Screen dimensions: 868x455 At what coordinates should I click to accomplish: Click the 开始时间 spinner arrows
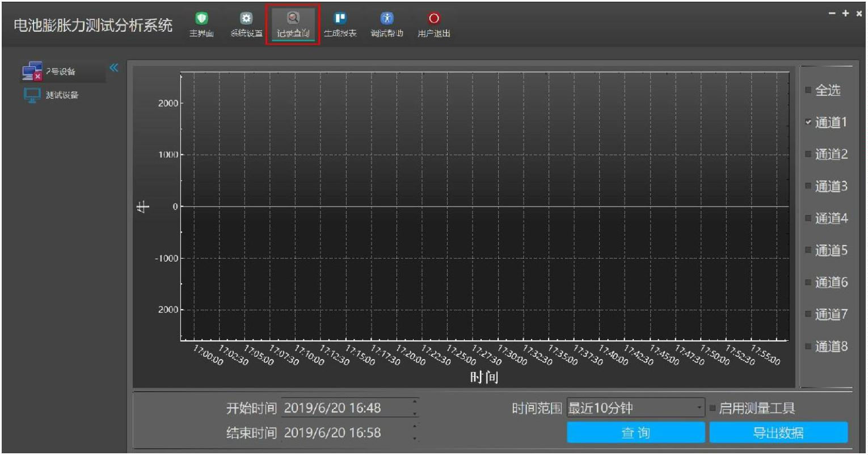[415, 408]
